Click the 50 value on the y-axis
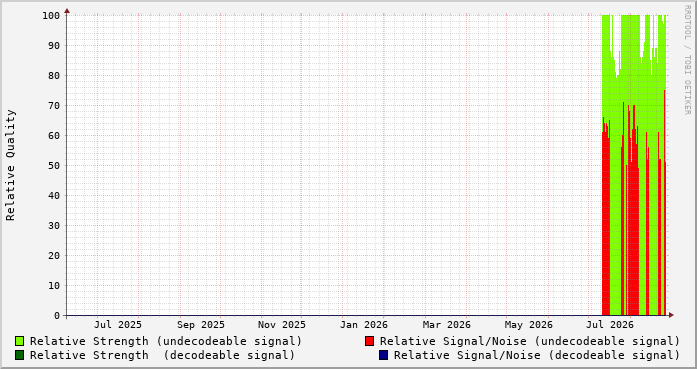Viewport: 697px width, 369px height. [x=54, y=165]
